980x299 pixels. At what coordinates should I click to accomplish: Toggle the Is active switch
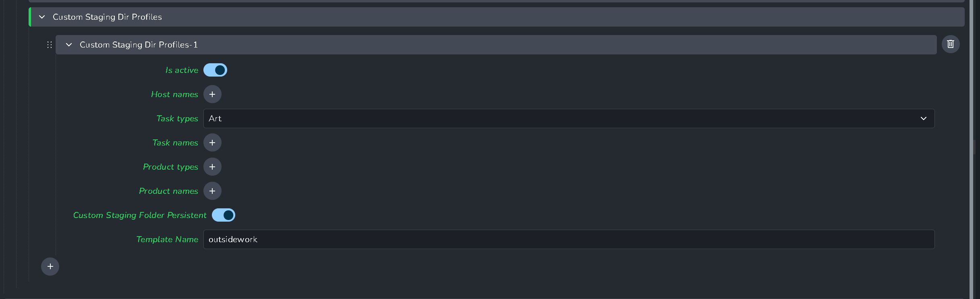coord(215,70)
